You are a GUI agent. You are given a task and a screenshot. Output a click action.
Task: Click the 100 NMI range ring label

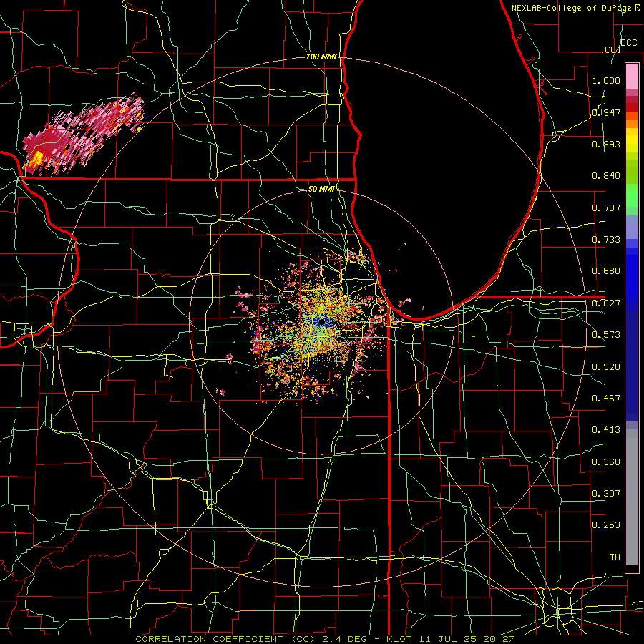[321, 57]
